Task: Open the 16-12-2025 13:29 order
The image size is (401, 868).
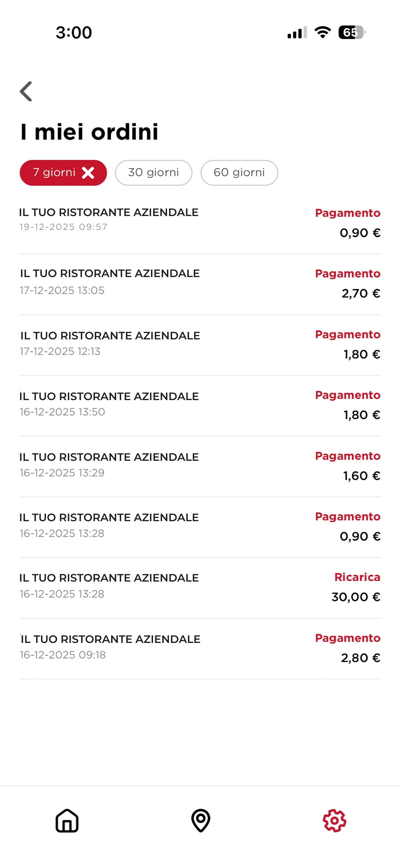Action: (x=200, y=467)
